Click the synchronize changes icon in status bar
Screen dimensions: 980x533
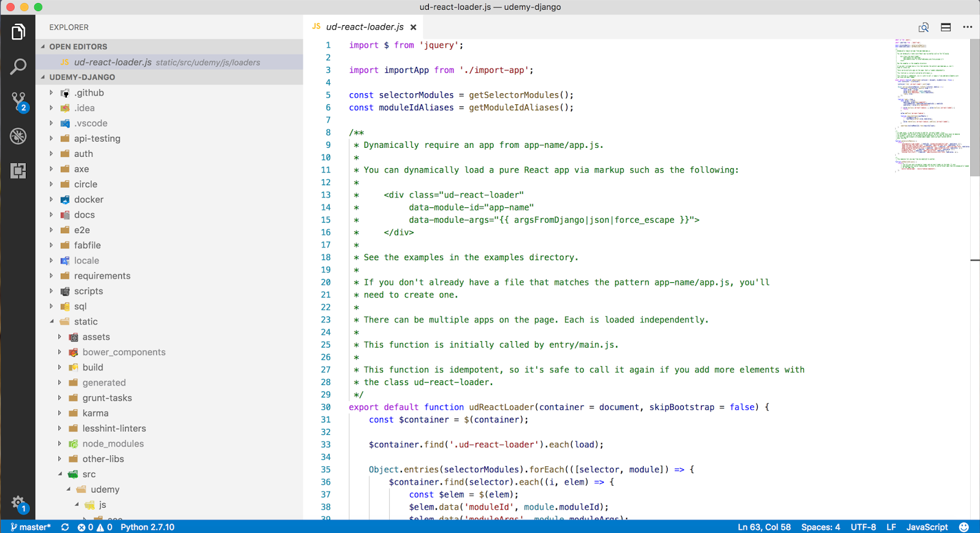[x=65, y=527]
